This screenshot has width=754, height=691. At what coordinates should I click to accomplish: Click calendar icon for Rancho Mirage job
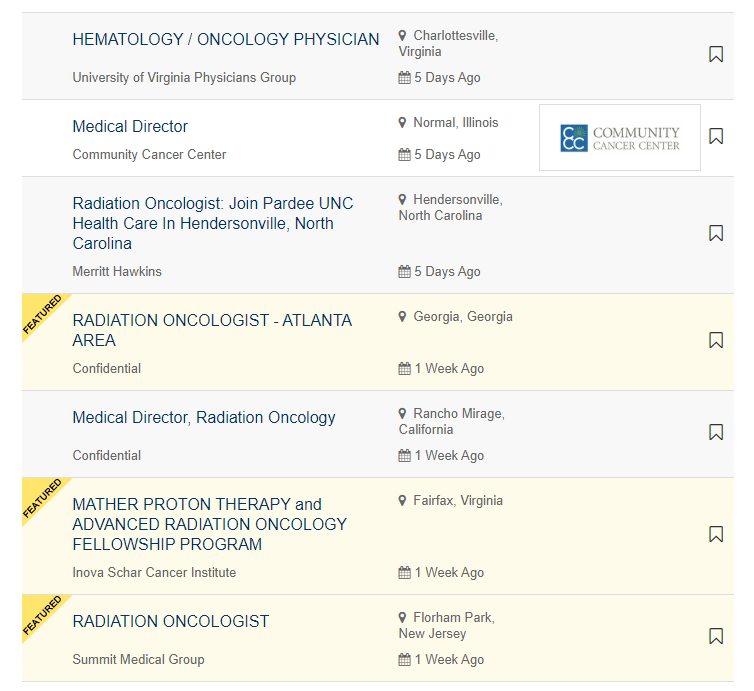404,455
